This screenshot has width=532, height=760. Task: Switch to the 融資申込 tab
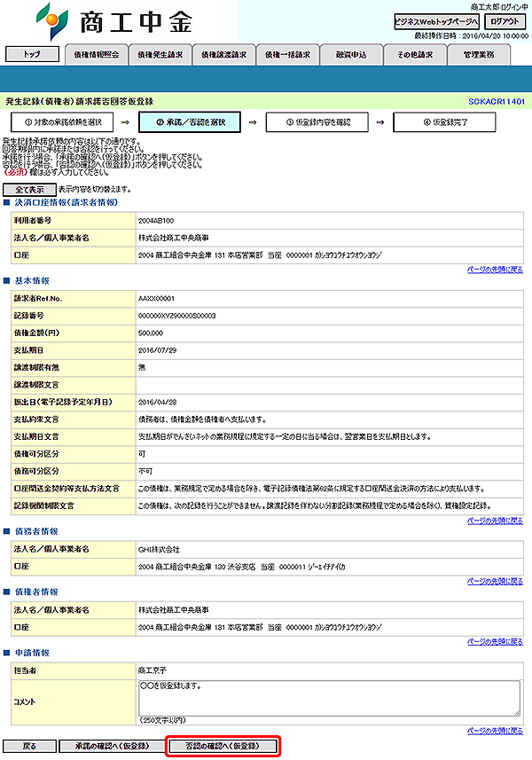point(351,54)
